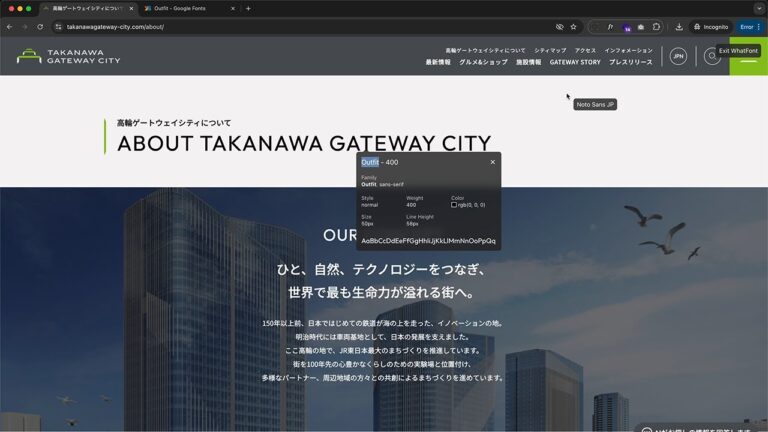Close the Takanawa Gateway City tab

131,8
